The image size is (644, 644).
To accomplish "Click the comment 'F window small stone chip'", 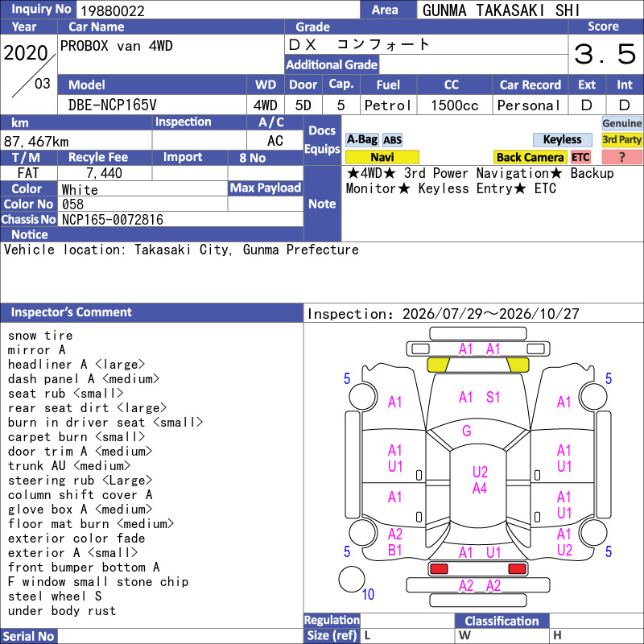I will (98, 581).
